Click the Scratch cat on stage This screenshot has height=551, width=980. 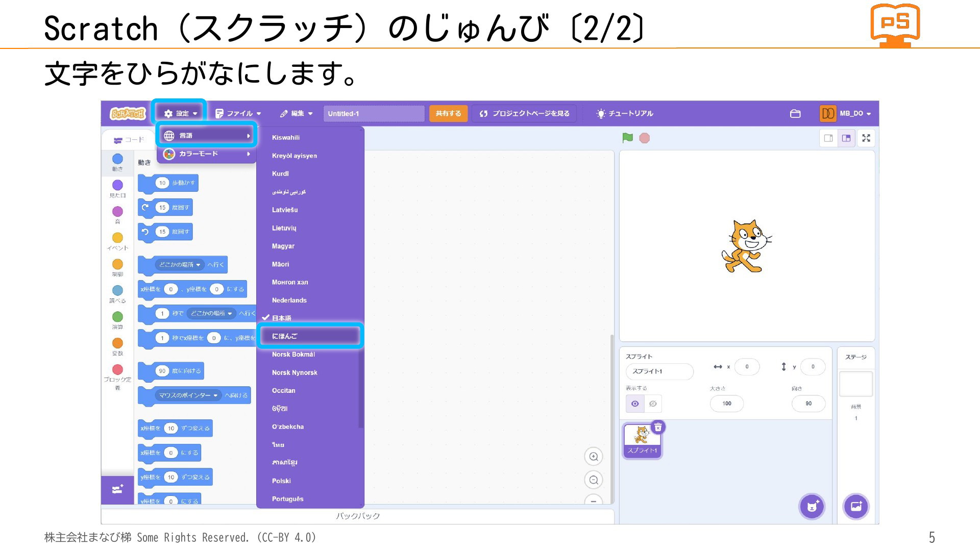pyautogui.click(x=746, y=246)
